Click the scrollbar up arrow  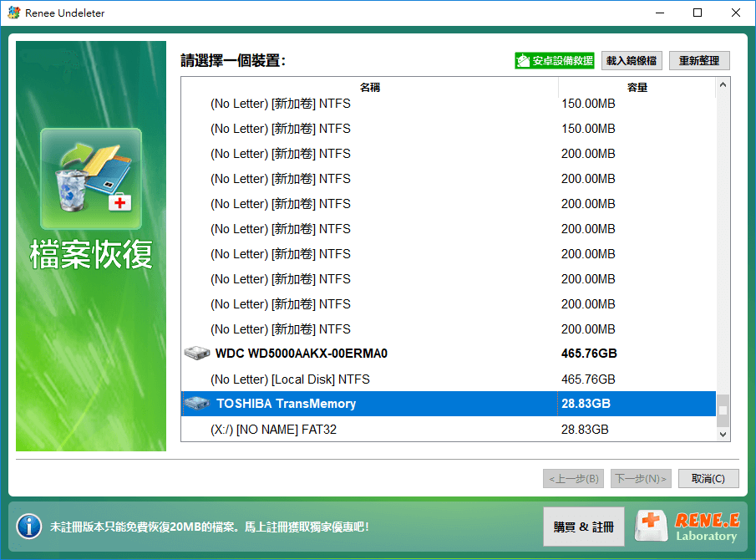pos(723,85)
